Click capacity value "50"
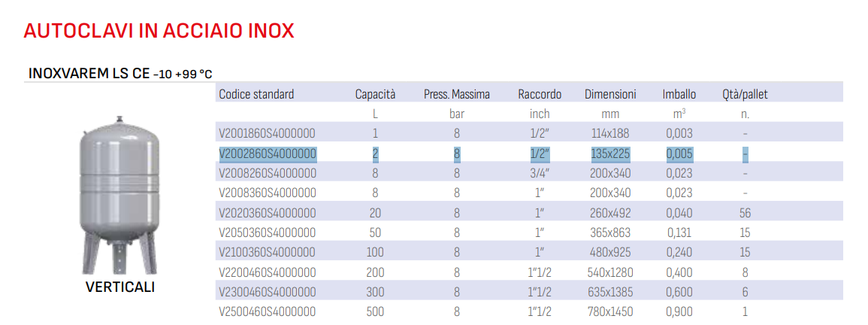 pyautogui.click(x=375, y=233)
